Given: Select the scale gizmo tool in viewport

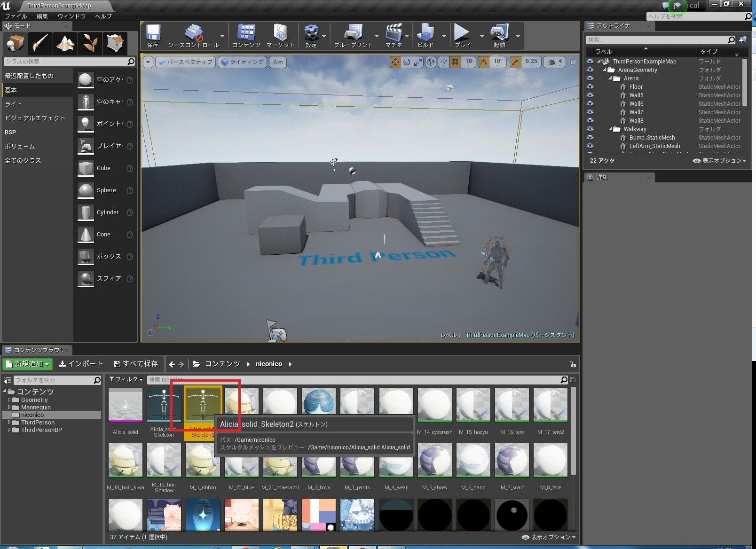Looking at the screenshot, I should [418, 62].
